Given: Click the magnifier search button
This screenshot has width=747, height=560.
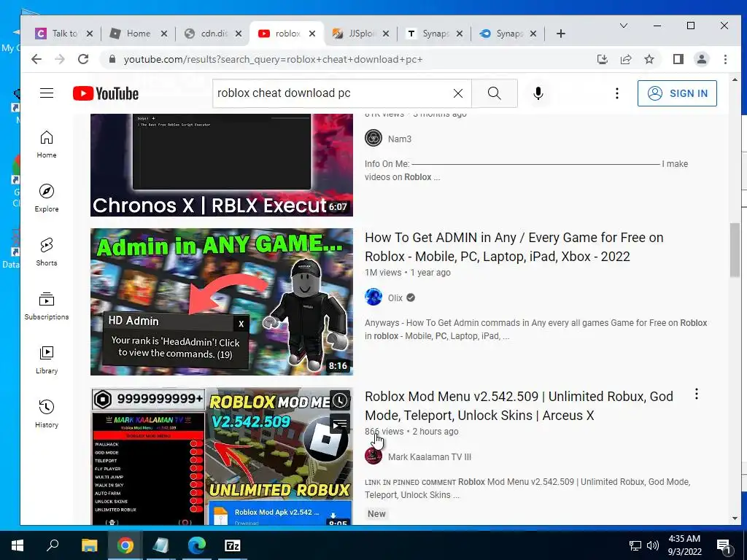Looking at the screenshot, I should tap(494, 93).
